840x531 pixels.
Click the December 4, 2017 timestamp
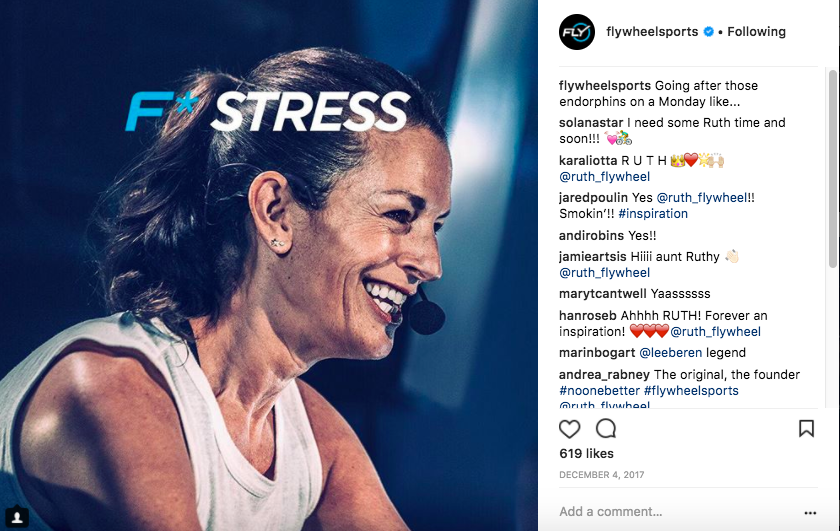click(x=602, y=475)
